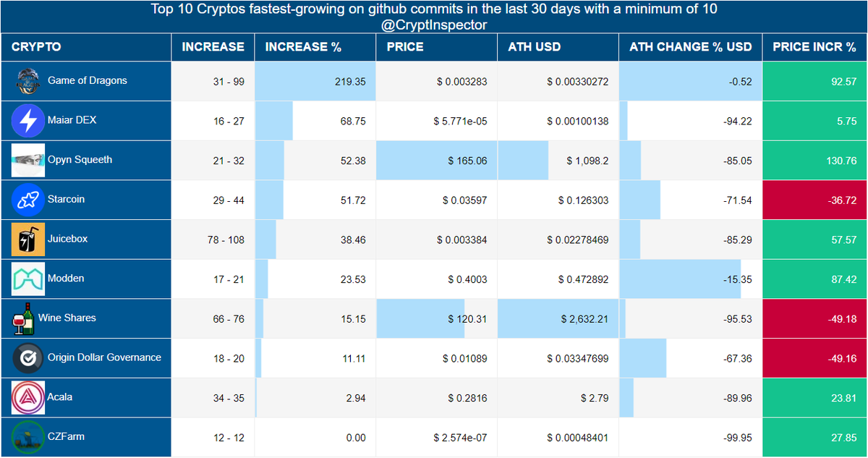Open the Opyn Squeeth name
Image resolution: width=868 pixels, height=458 pixels.
80,160
